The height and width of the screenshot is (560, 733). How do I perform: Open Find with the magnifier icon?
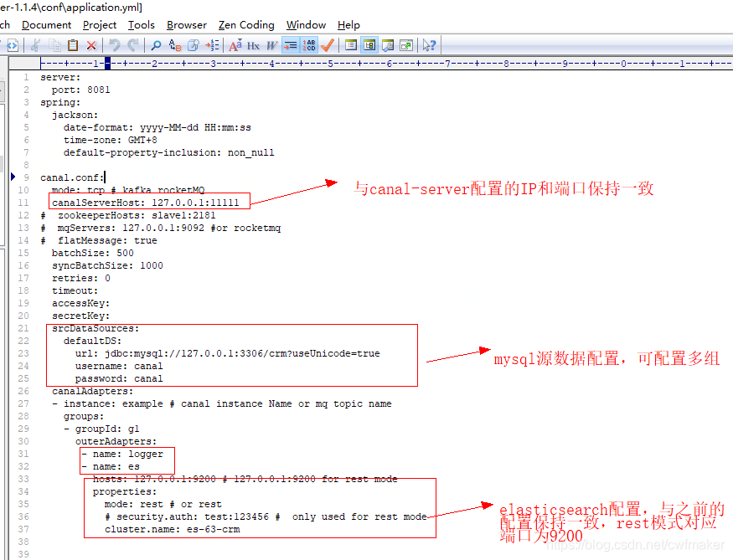pos(156,45)
